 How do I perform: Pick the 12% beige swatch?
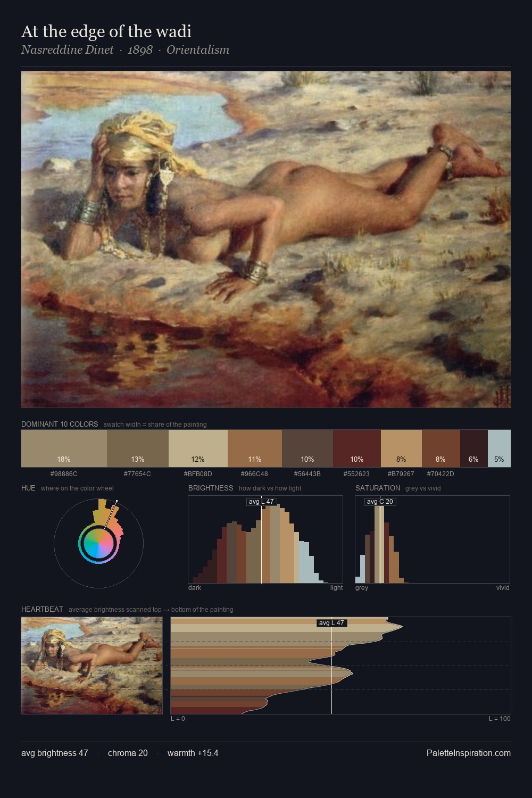click(198, 448)
